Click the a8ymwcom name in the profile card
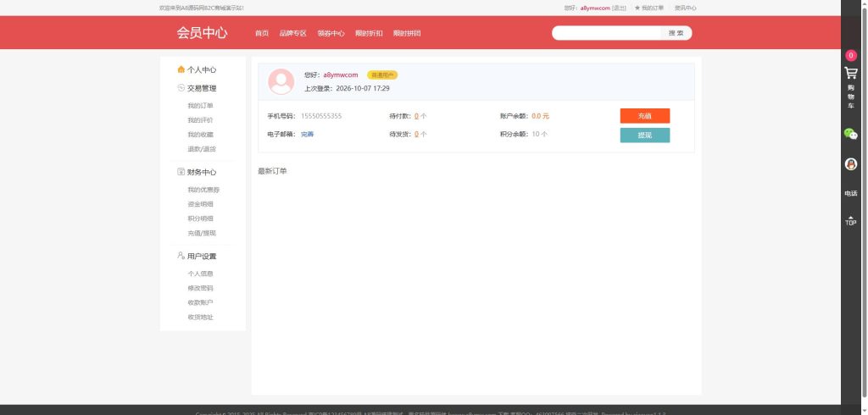 (x=341, y=75)
